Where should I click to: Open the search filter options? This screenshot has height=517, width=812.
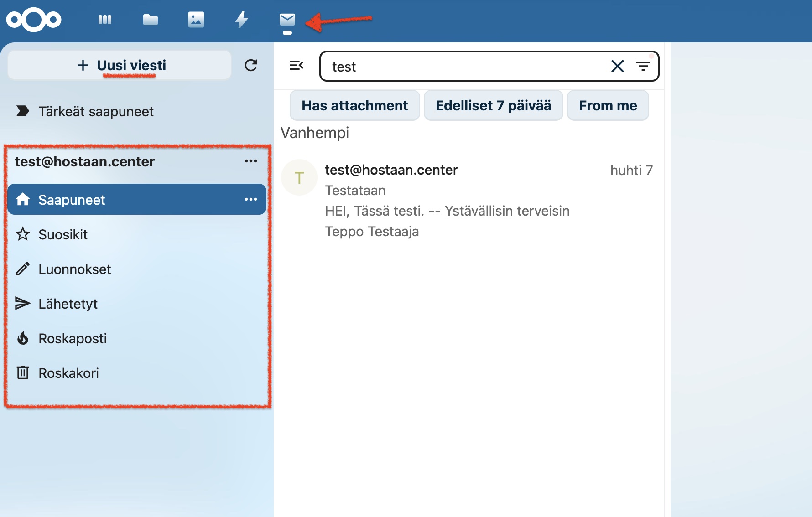[643, 66]
